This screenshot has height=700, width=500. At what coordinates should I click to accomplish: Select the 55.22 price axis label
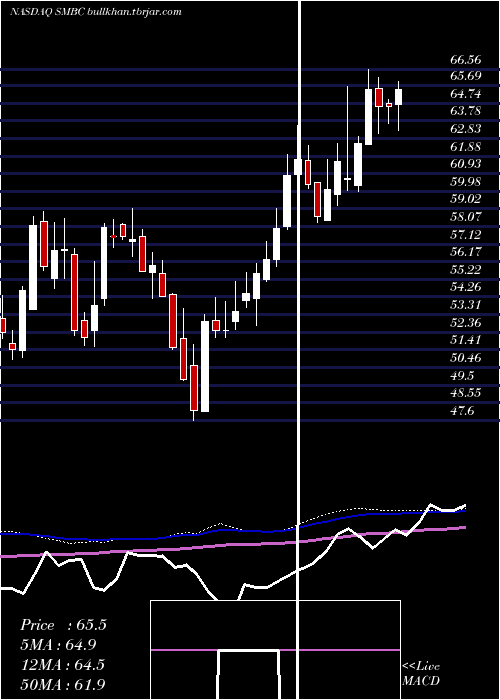[466, 270]
